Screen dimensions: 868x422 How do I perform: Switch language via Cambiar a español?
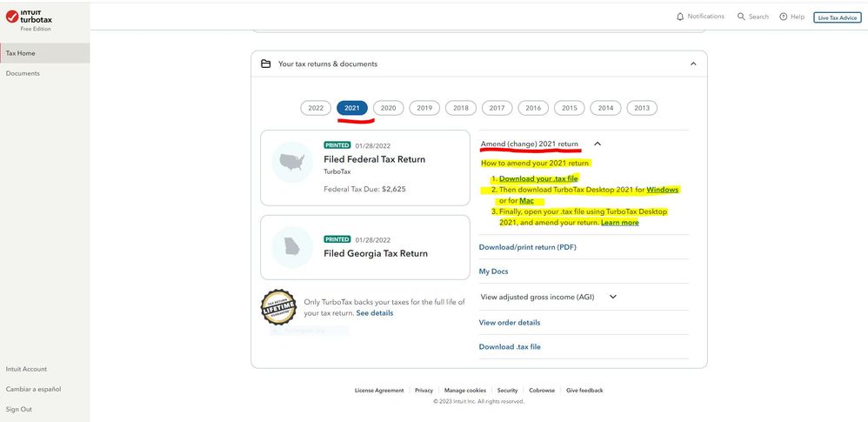[33, 389]
